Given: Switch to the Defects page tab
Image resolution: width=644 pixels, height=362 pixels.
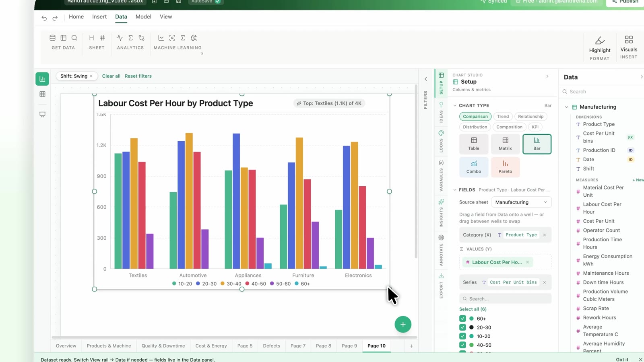Looking at the screenshot, I should [x=271, y=346].
